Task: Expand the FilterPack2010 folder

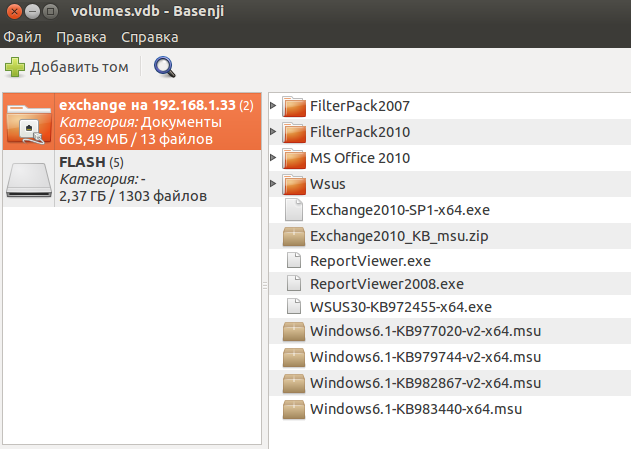Action: pyautogui.click(x=273, y=132)
